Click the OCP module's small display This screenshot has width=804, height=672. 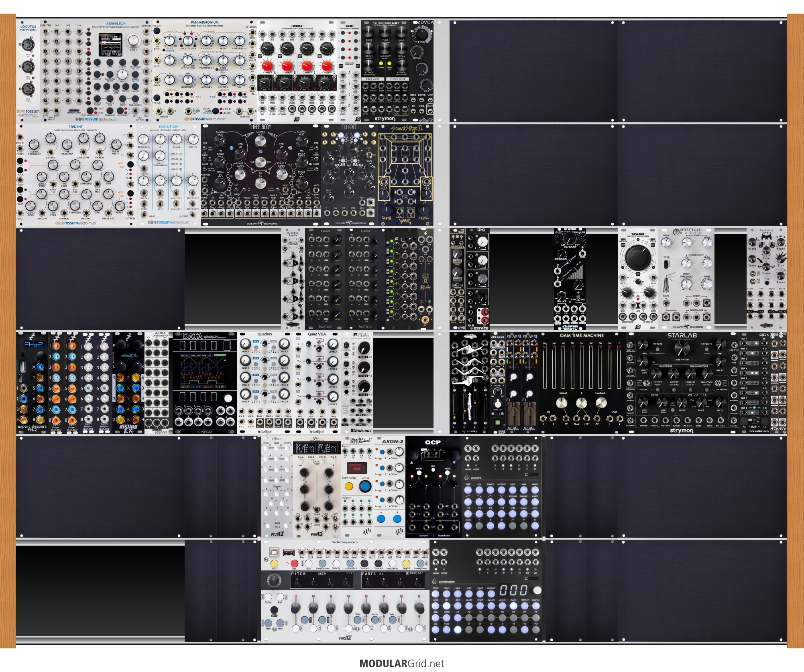pyautogui.click(x=433, y=455)
